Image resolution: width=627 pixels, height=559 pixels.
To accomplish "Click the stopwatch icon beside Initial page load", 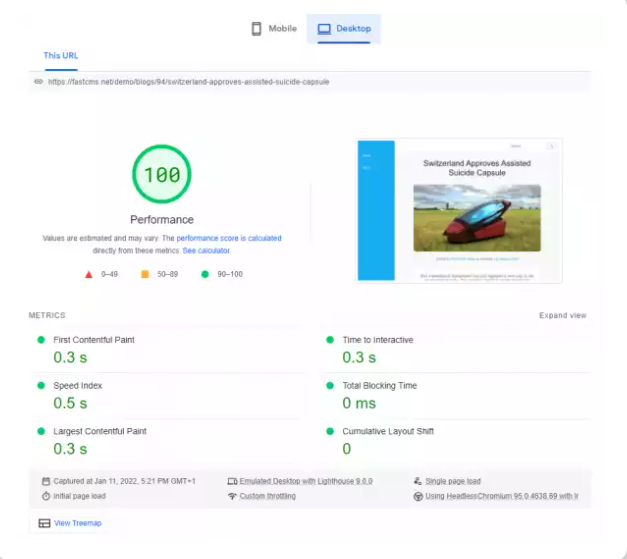I will (x=46, y=496).
